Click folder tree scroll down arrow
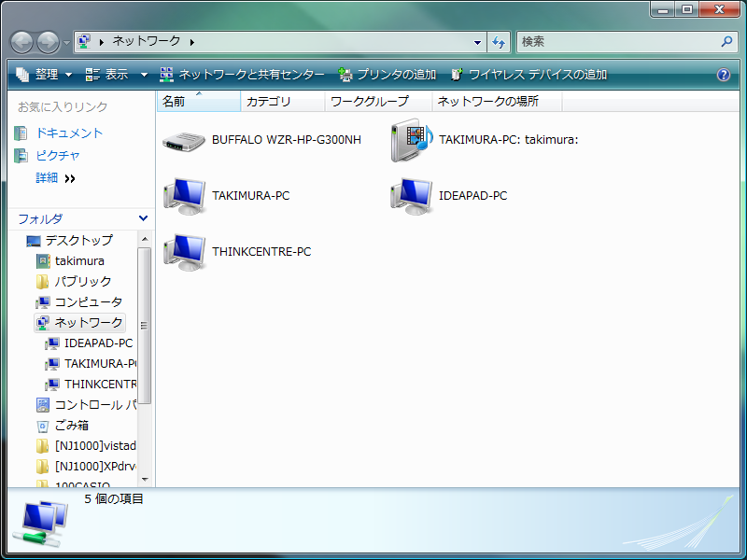The image size is (747, 560). coord(145,479)
